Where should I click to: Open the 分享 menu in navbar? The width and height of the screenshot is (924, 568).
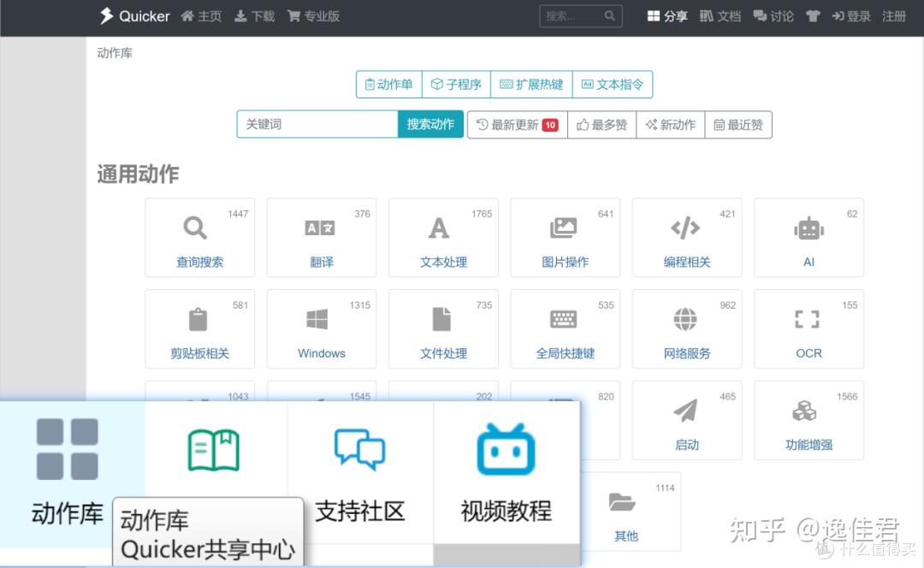coord(667,16)
